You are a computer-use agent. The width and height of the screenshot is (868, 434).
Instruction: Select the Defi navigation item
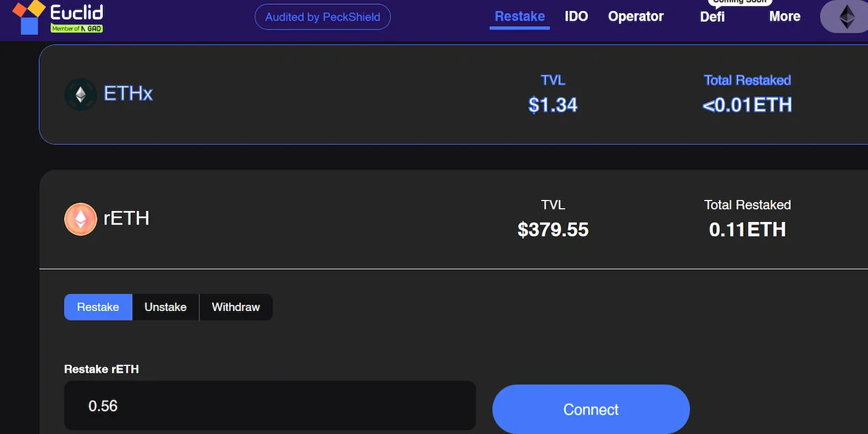click(x=712, y=16)
